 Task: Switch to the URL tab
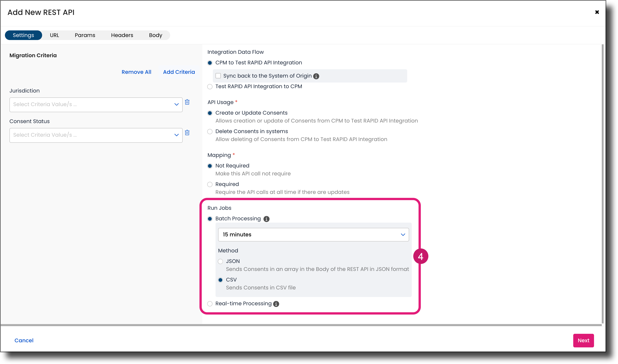click(x=54, y=35)
